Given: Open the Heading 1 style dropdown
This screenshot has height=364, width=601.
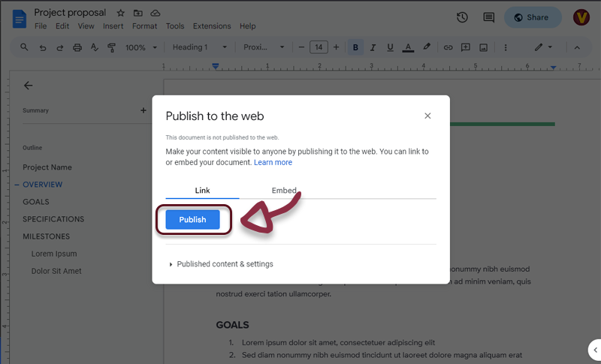Looking at the screenshot, I should click(x=199, y=47).
